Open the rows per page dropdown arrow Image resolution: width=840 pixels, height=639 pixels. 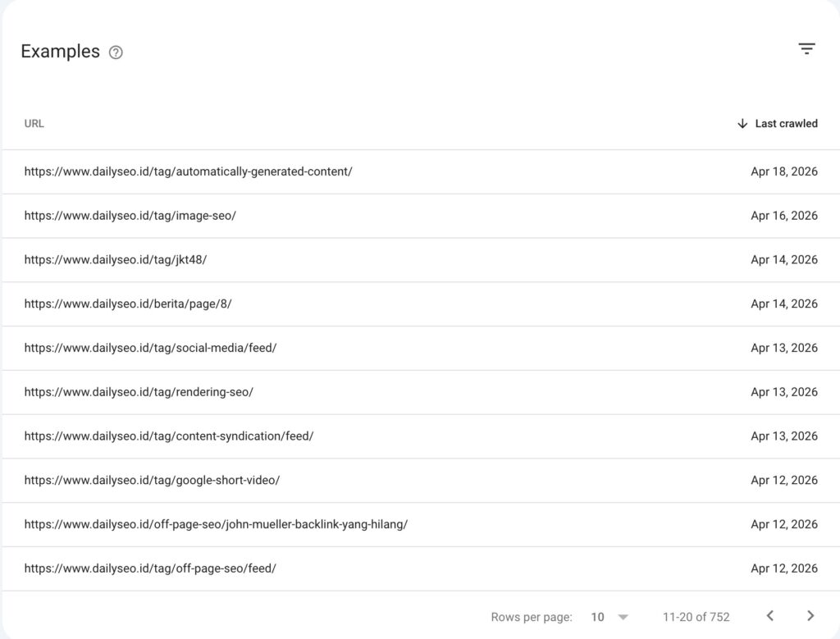[x=623, y=617]
